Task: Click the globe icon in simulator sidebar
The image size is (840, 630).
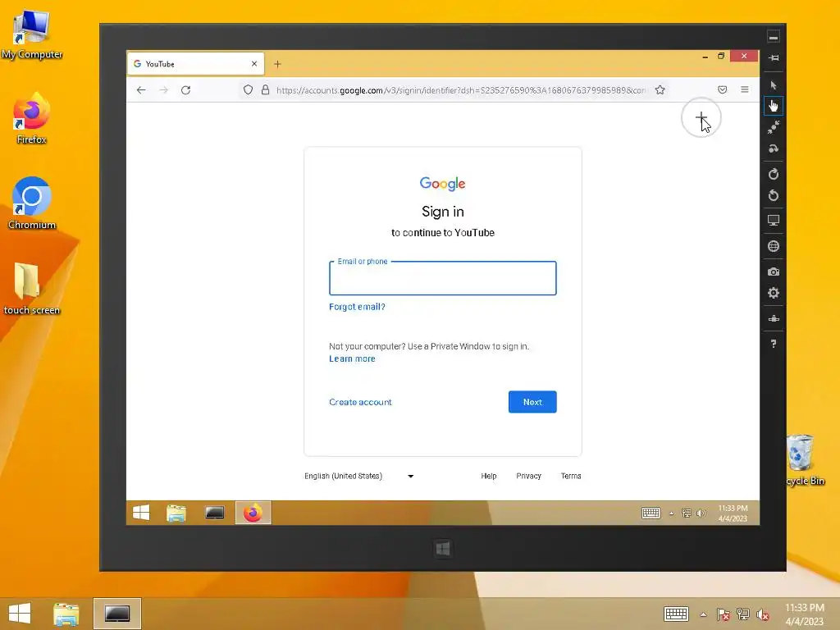Action: click(x=773, y=246)
